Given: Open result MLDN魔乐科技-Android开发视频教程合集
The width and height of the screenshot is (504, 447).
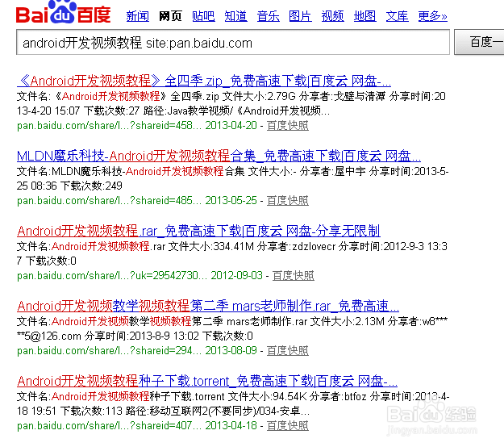Looking at the screenshot, I should coord(219,156).
